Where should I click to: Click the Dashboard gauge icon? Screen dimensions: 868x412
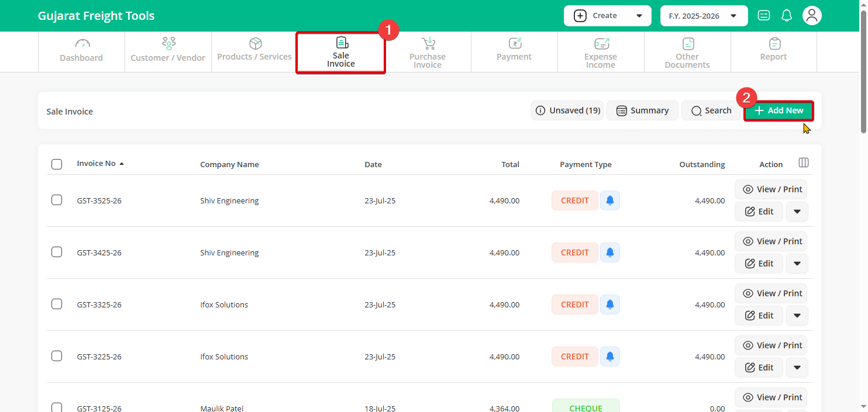pyautogui.click(x=82, y=44)
